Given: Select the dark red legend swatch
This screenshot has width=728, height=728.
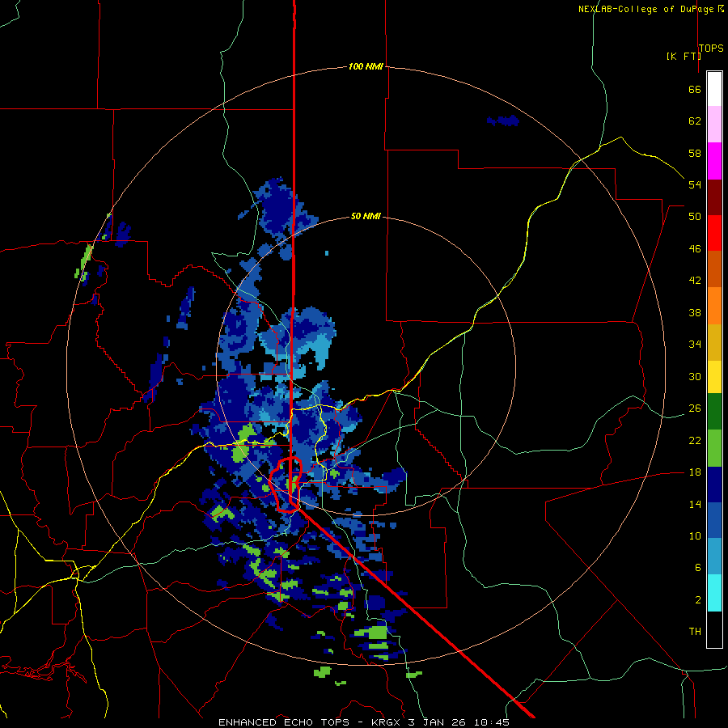Looking at the screenshot, I should point(714,197).
